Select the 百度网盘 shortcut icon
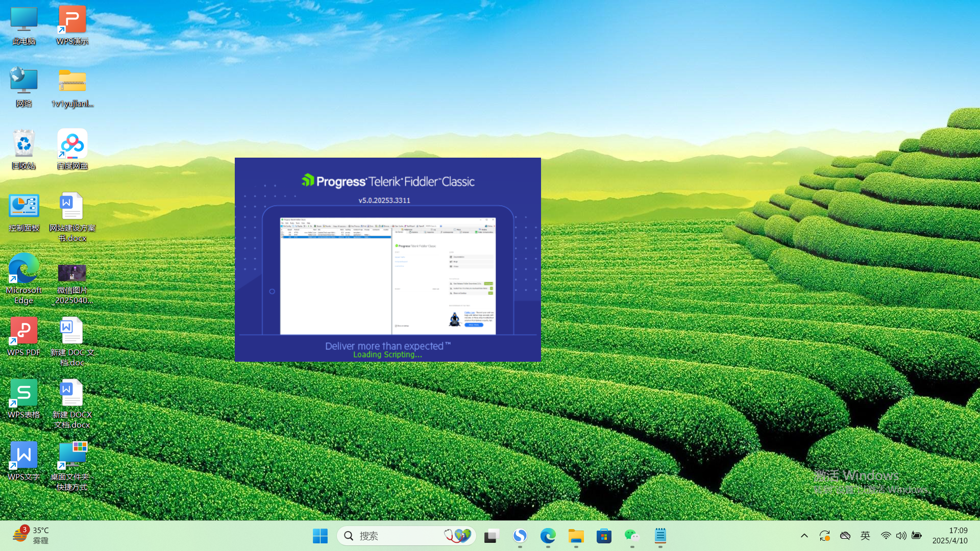The image size is (980, 551). tap(72, 150)
